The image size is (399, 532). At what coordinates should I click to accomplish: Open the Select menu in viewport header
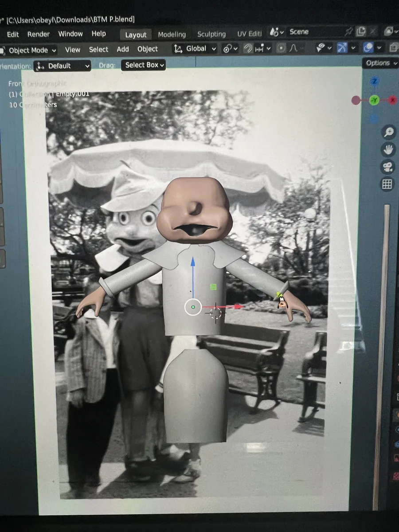98,49
